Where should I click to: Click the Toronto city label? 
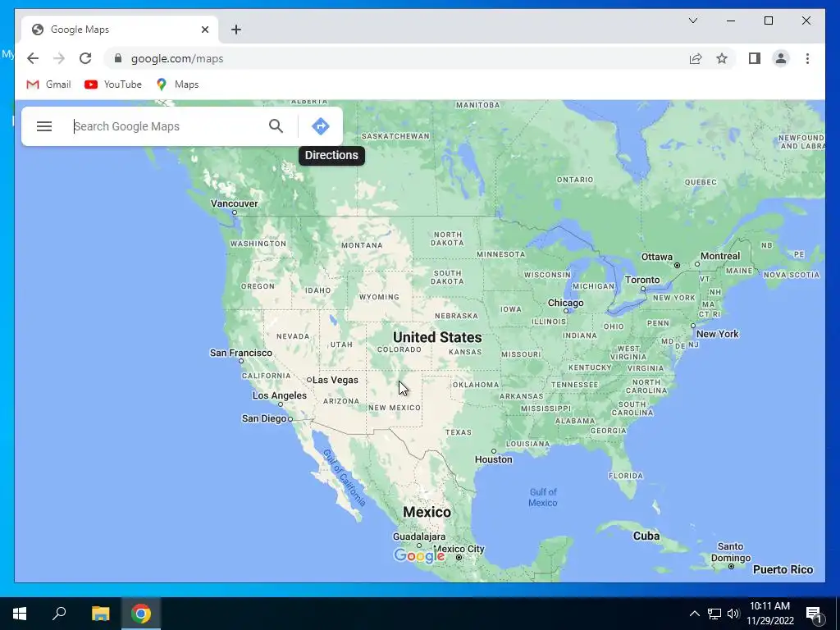642,280
